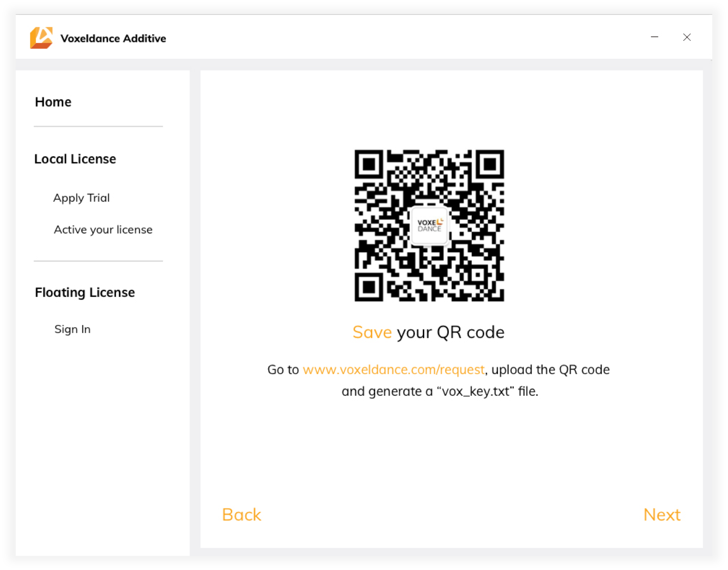This screenshot has height=570, width=728.
Task: Click the Voxeldance logo icon in title bar
Action: click(x=41, y=38)
